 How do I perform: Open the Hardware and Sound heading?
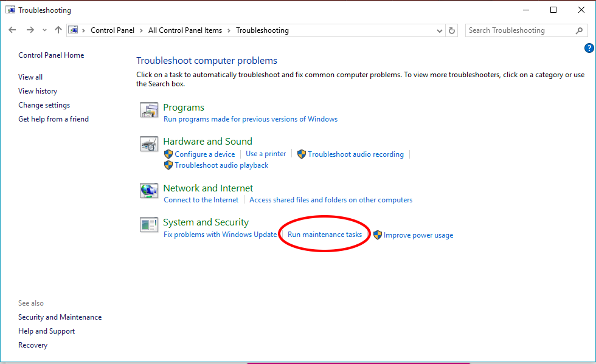tap(207, 142)
